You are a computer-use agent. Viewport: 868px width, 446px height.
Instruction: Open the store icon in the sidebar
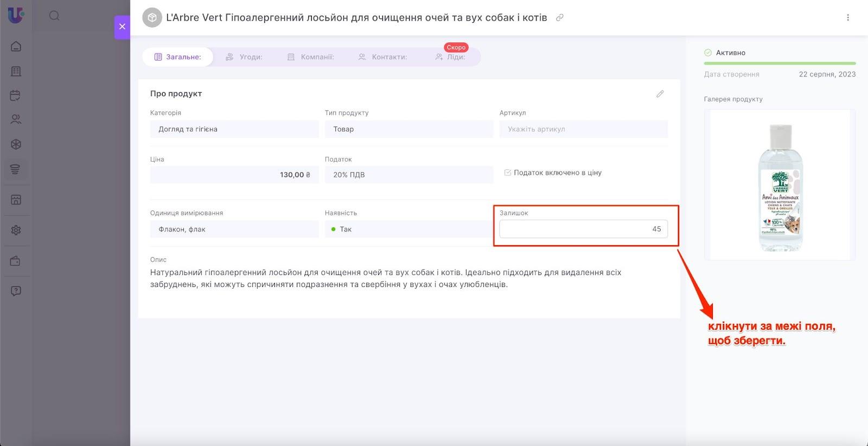coord(16,200)
